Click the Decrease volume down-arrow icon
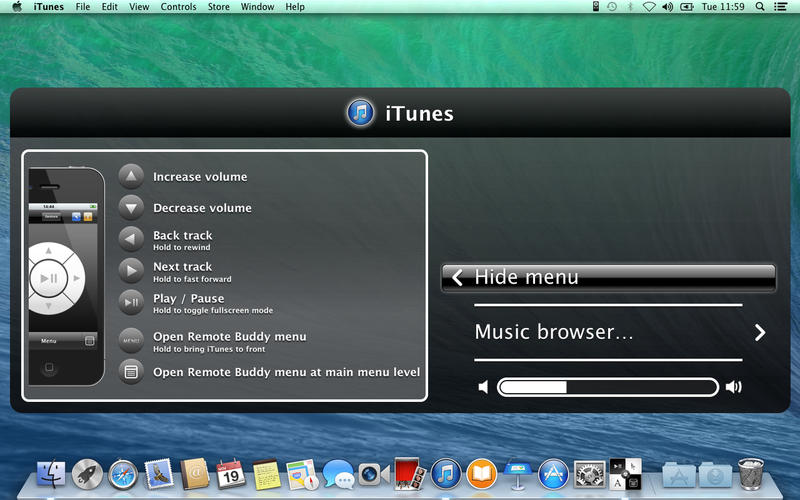The width and height of the screenshot is (800, 500). click(x=131, y=208)
